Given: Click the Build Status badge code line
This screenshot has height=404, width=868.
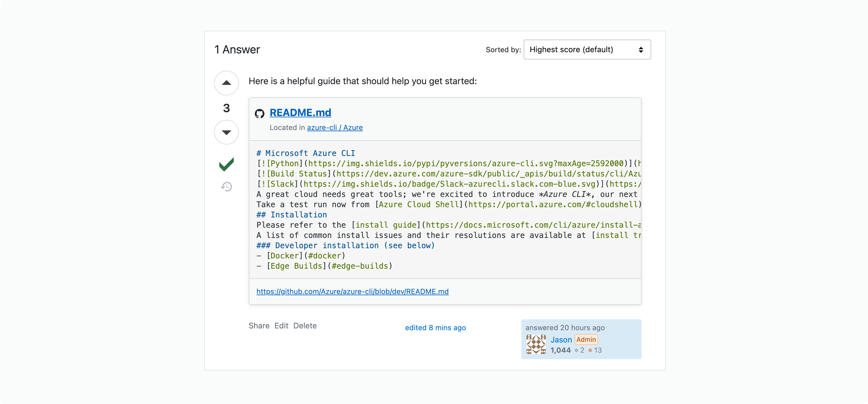Looking at the screenshot, I should 448,174.
